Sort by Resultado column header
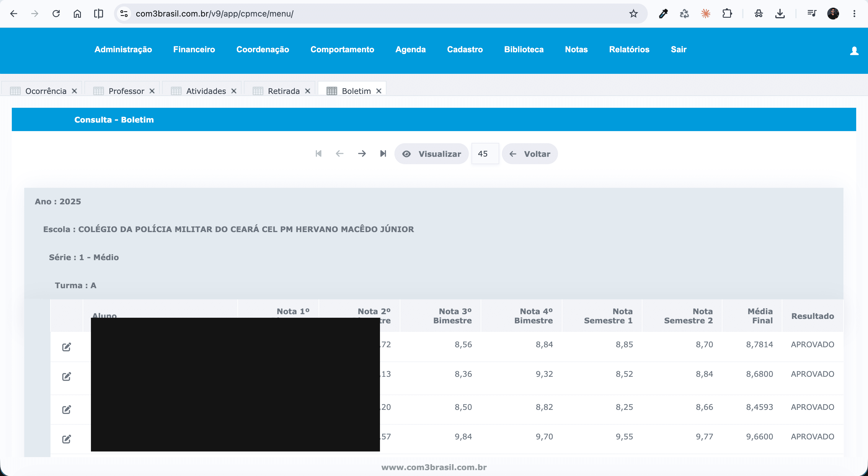 point(813,316)
